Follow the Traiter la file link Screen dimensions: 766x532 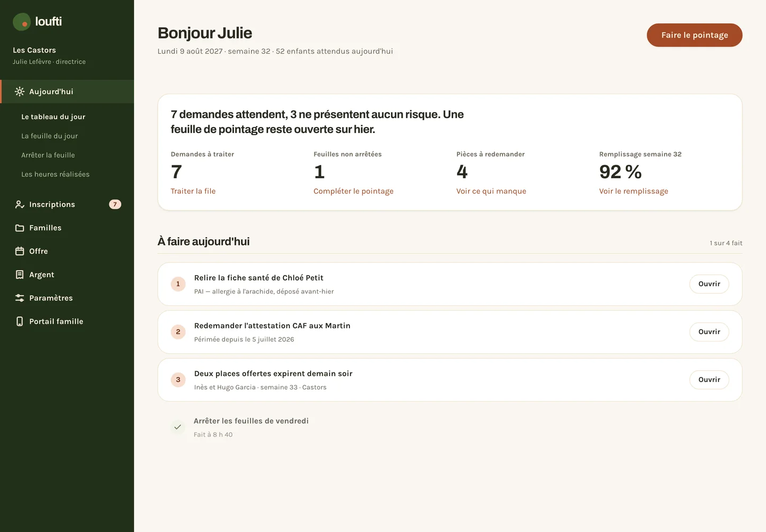[193, 191]
